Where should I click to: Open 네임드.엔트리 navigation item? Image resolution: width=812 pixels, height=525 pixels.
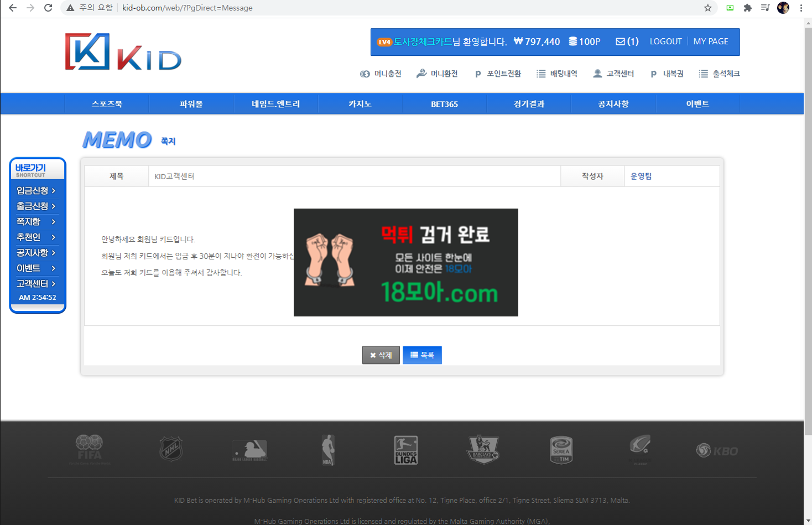275,104
